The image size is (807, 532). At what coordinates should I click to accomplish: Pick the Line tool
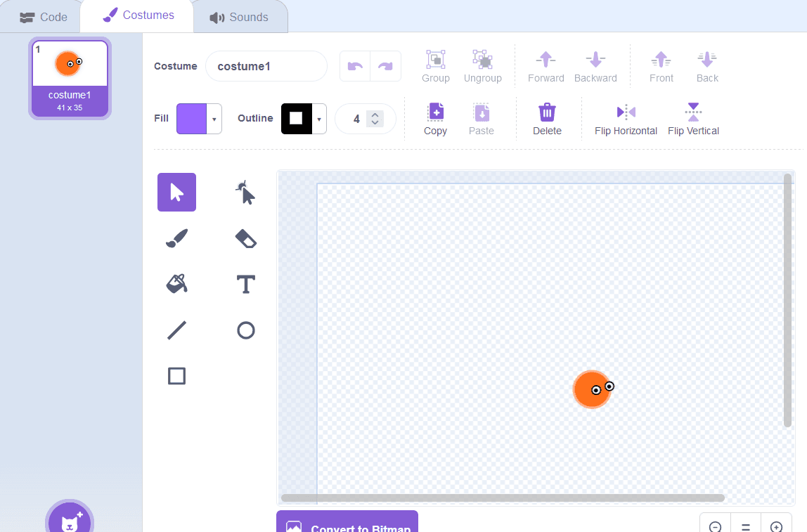tap(176, 330)
